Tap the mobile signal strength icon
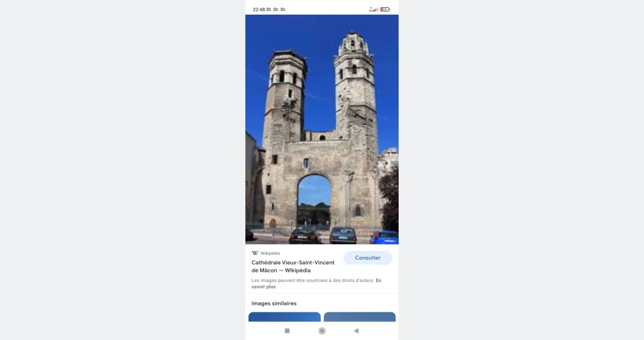Image resolution: width=644 pixels, height=340 pixels. [x=374, y=10]
